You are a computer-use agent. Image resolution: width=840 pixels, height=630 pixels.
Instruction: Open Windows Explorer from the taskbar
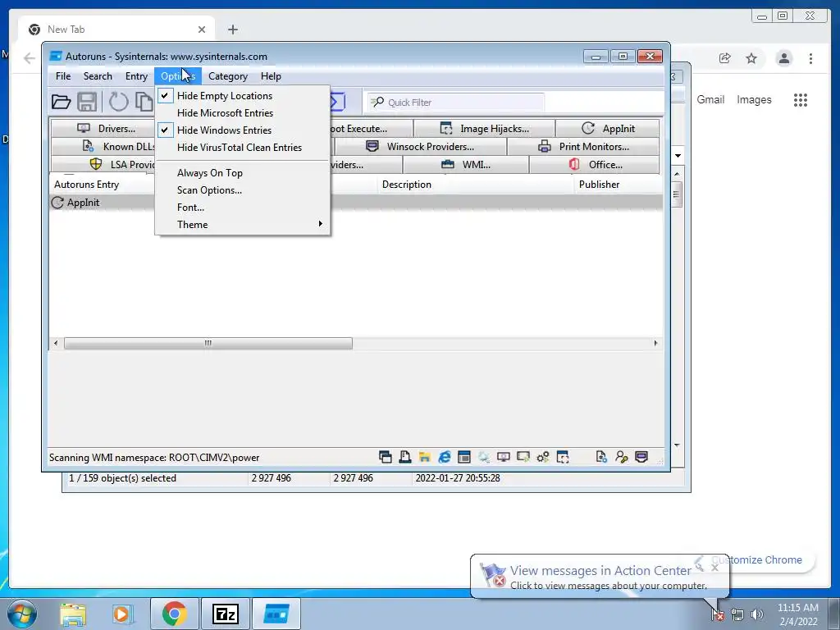point(73,614)
